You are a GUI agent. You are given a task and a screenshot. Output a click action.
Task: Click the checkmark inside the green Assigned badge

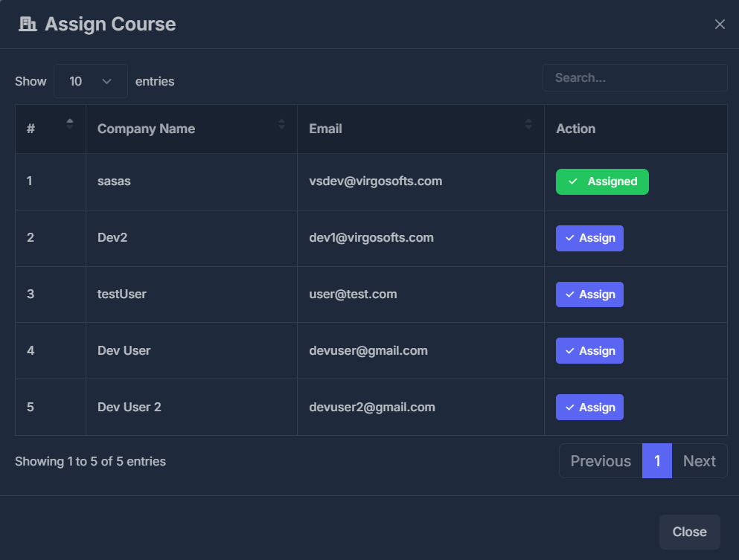click(x=572, y=181)
